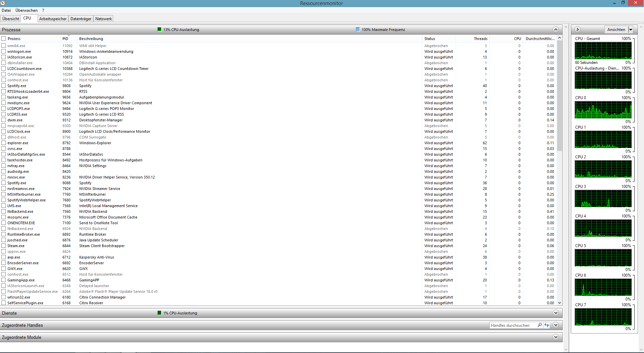Select the LCDCountdown.exe process row
The image size is (644, 353).
[279, 69]
